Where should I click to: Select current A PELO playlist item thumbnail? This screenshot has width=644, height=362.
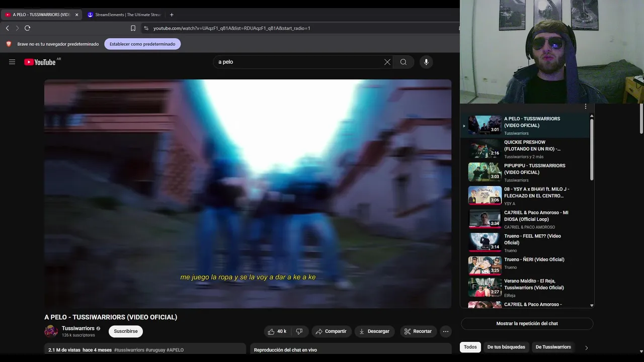[485, 125]
